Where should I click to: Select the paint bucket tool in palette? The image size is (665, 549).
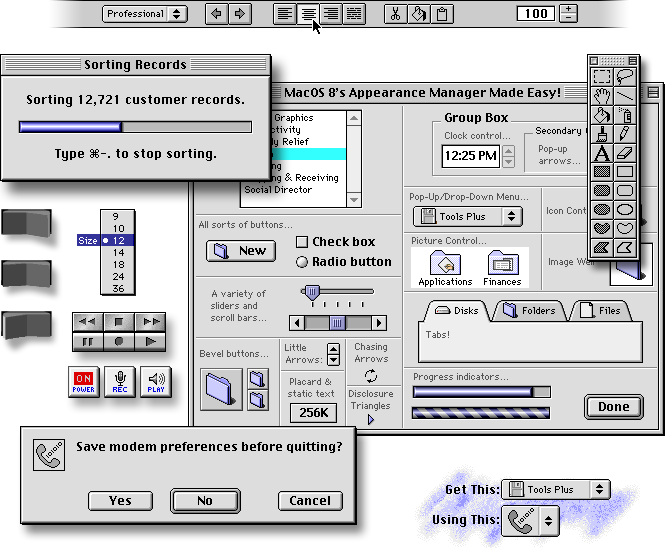602,115
